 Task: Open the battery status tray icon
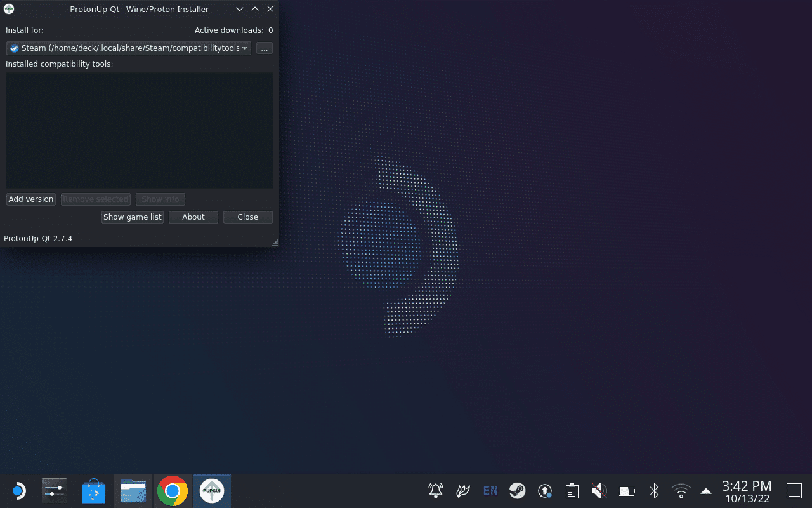click(627, 491)
